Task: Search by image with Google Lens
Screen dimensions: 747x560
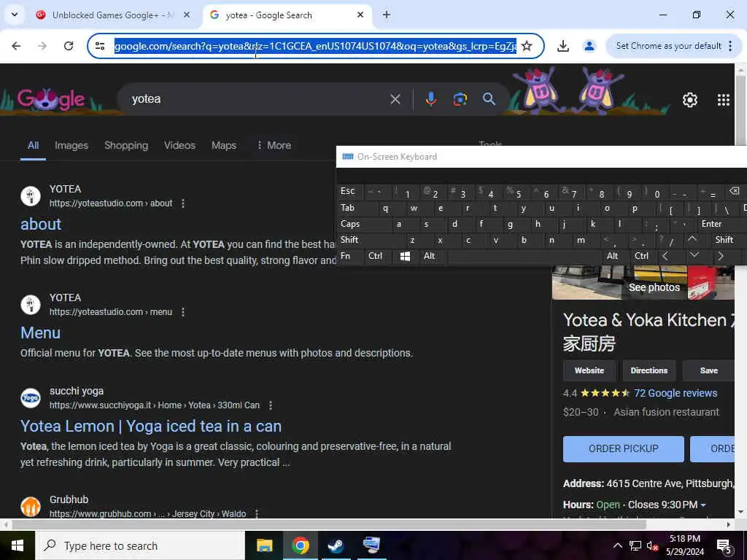Action: (460, 99)
